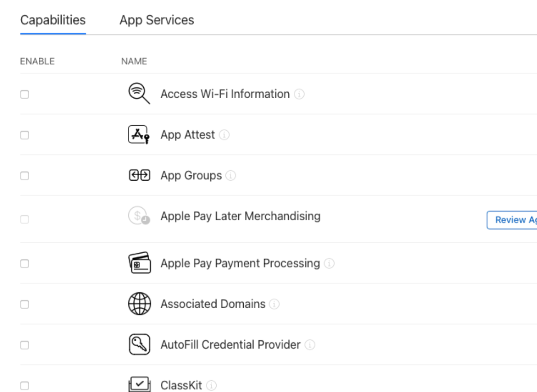Viewport: 537px width, 392px height.
Task: Click the Associated Domains globe icon
Action: pyautogui.click(x=139, y=304)
